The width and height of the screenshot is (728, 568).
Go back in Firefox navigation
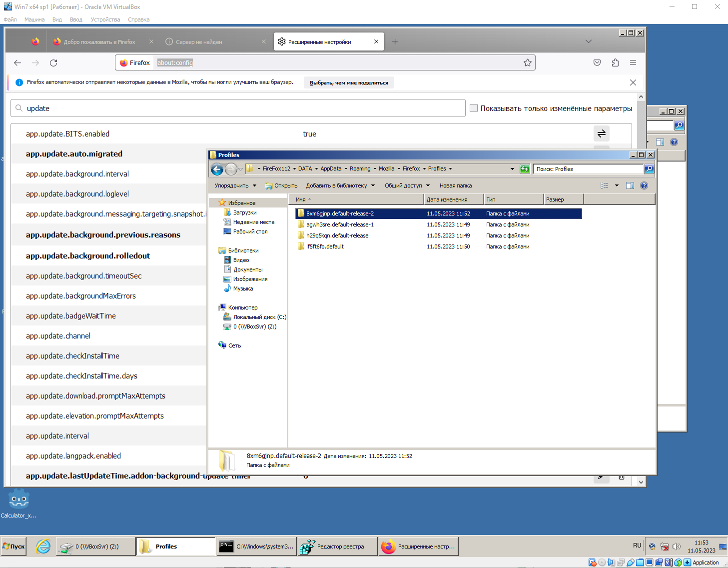tap(17, 63)
